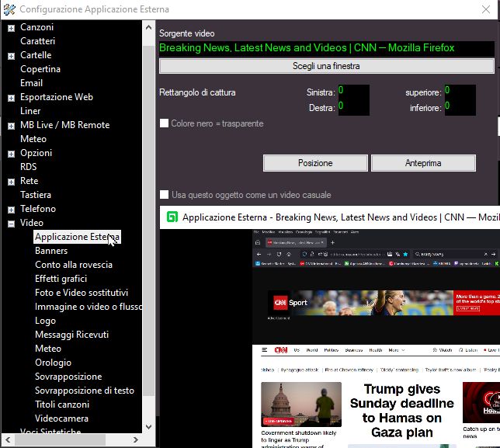
Task: Expand the Canzoni tree node
Action: point(11,28)
